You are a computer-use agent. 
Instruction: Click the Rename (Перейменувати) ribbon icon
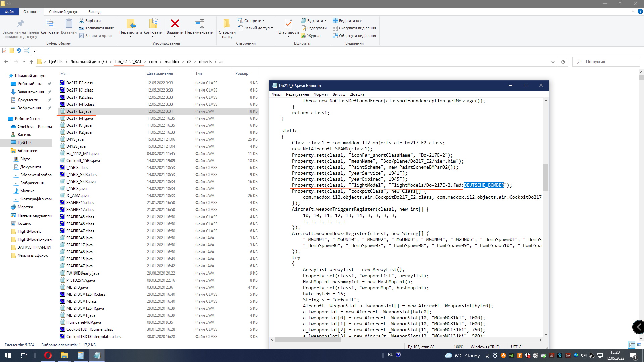tap(199, 24)
